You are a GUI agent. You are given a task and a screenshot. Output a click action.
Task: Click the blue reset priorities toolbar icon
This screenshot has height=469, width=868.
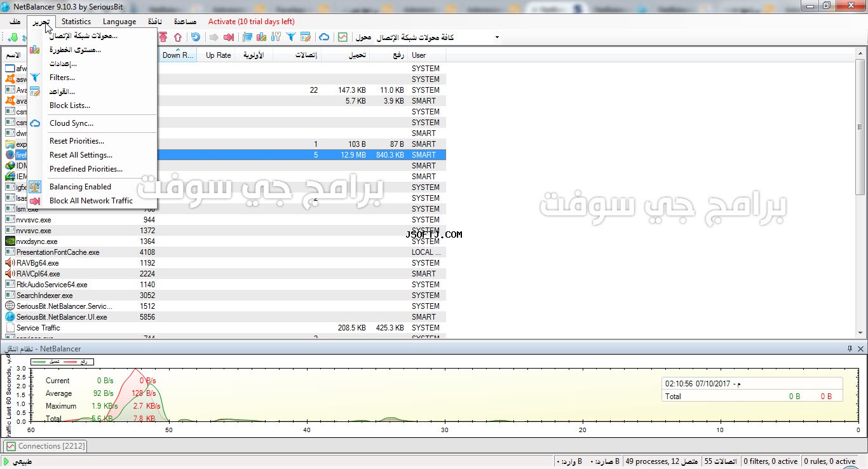click(195, 37)
